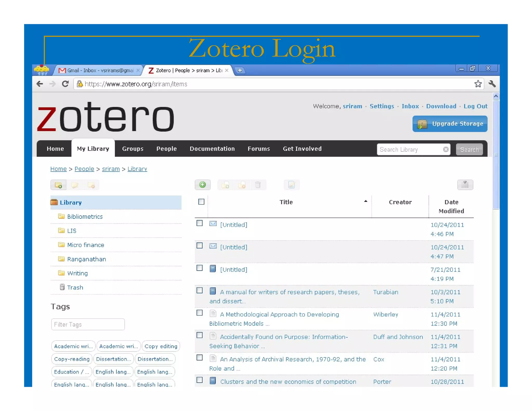Clear the Search Library field icon
The width and height of the screenshot is (532, 411).
[x=446, y=149]
